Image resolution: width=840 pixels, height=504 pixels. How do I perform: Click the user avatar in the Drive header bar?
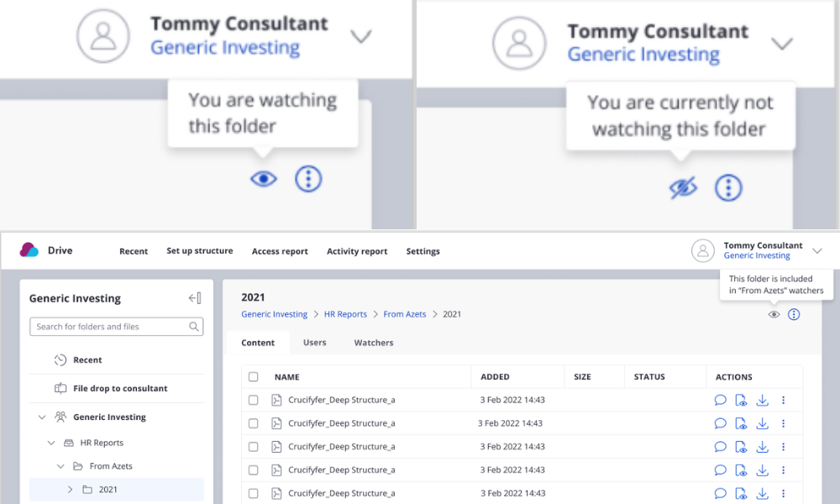pyautogui.click(x=702, y=250)
